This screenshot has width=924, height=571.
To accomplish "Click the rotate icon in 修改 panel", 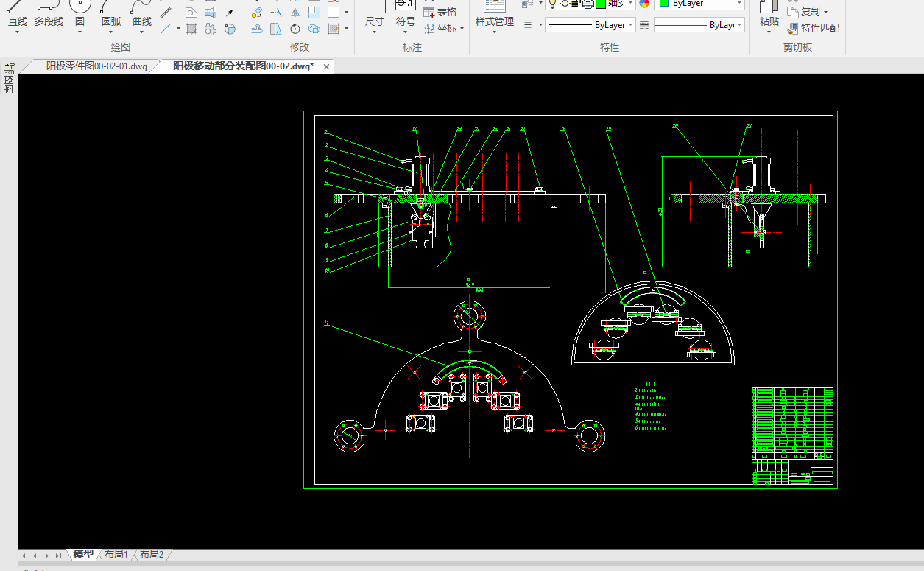I will pos(295,29).
